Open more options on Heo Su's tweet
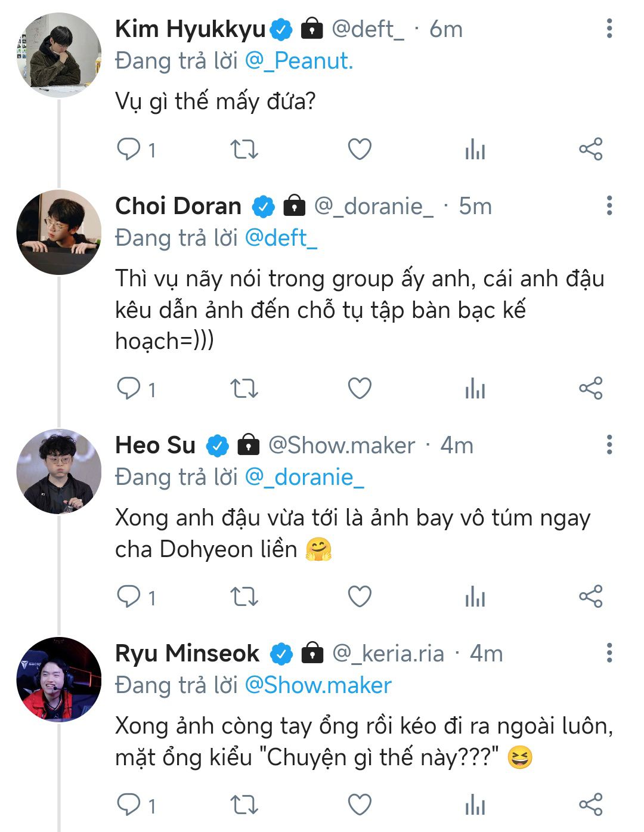The image size is (644, 832). point(609,445)
